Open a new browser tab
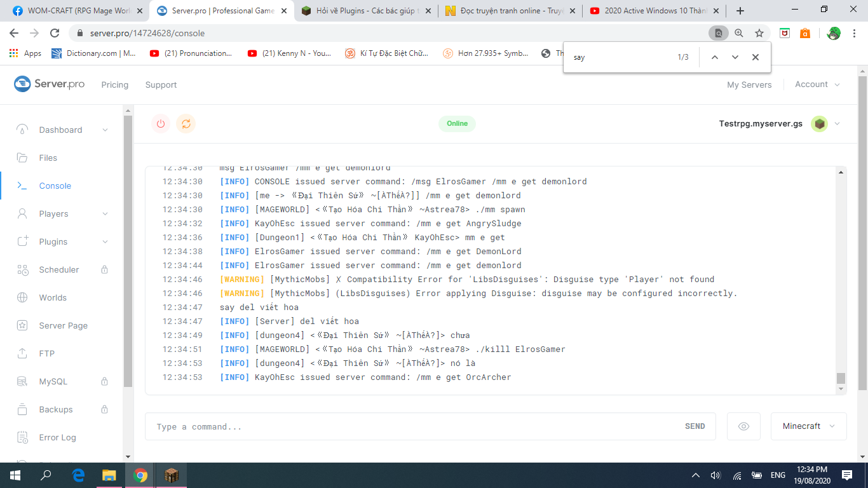Image resolution: width=868 pixels, height=488 pixels. 740,11
